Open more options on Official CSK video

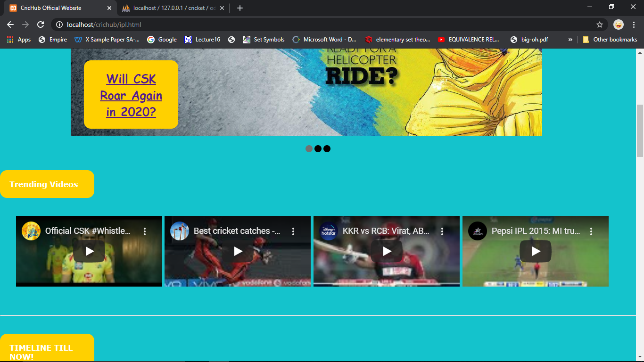[145, 231]
